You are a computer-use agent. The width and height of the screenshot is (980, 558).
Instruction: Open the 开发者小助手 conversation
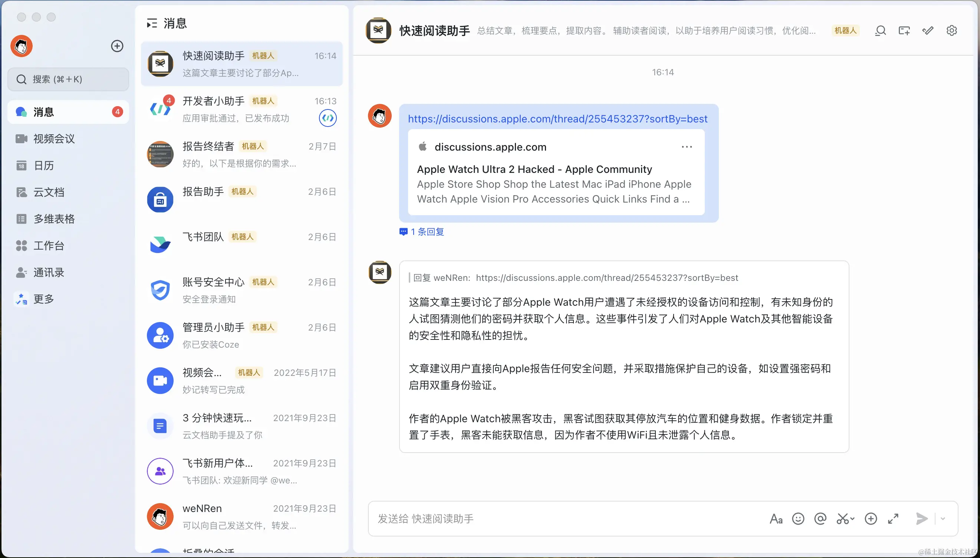coord(241,109)
